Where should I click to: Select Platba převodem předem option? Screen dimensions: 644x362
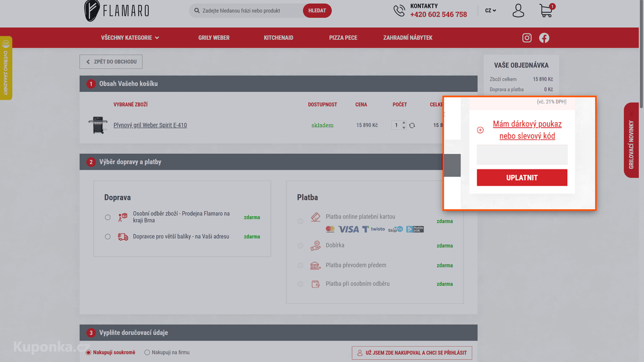click(301, 265)
